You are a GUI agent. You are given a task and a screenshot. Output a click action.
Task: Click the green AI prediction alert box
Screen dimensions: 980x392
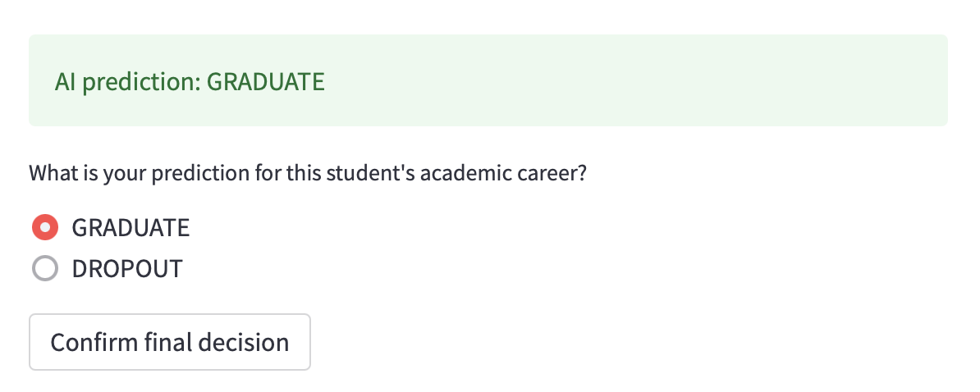point(488,81)
